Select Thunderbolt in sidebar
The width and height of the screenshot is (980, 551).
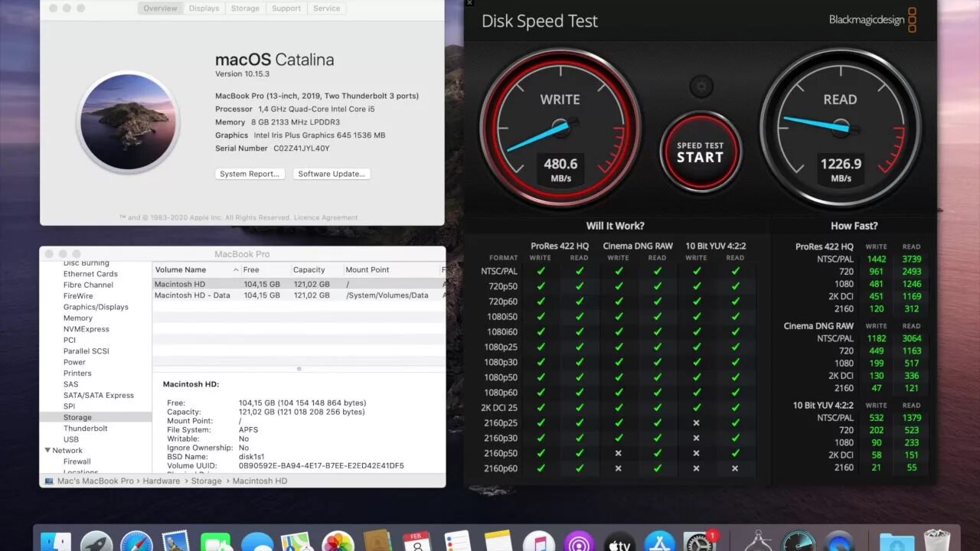point(86,429)
